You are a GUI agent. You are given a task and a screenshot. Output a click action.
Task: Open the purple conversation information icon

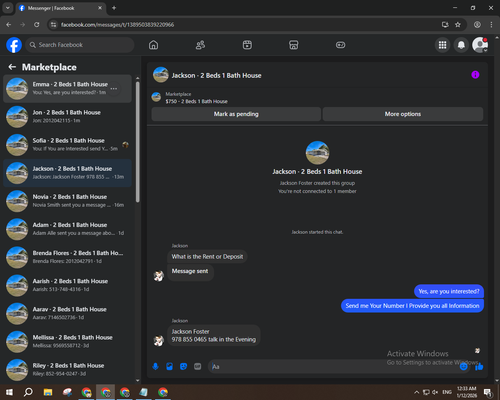(x=475, y=75)
